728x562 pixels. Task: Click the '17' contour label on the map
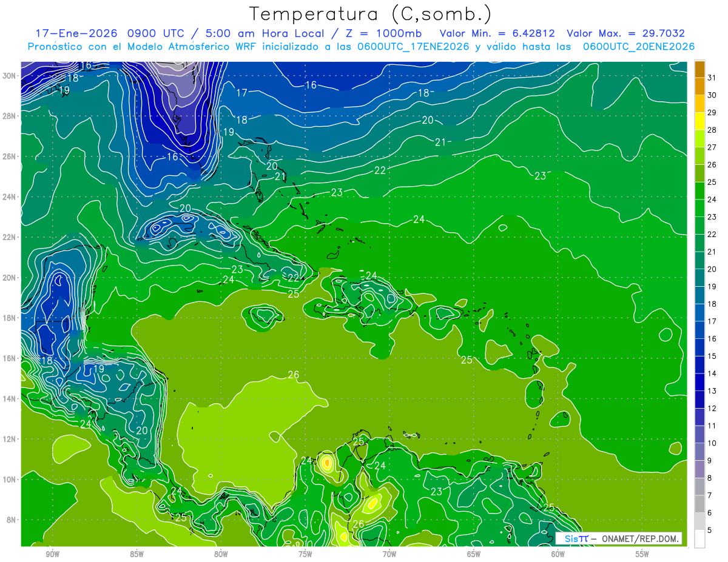click(x=242, y=93)
